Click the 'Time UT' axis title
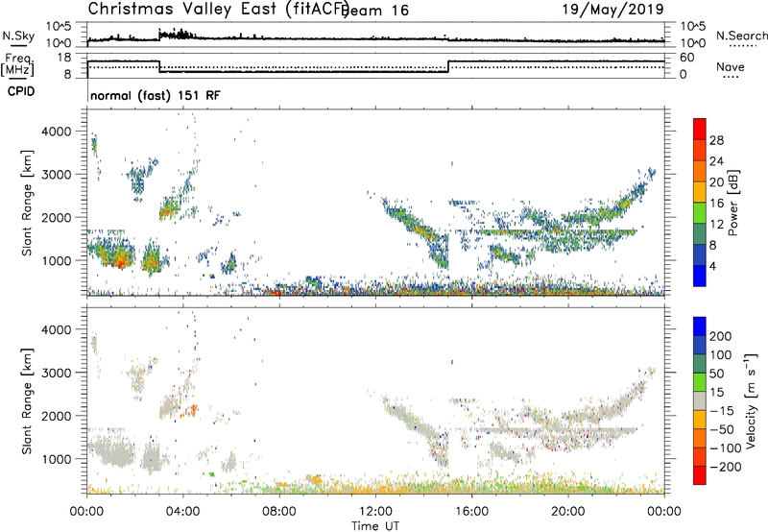This screenshot has width=768, height=532. [x=375, y=526]
